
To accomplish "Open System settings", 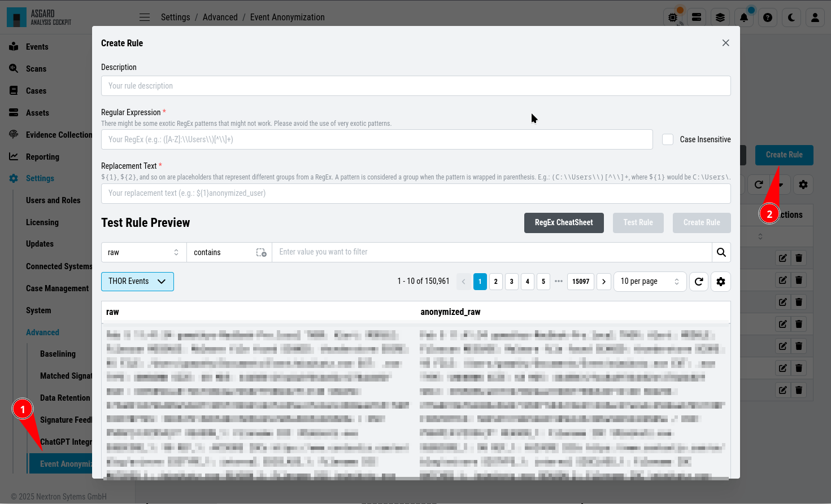I will click(x=38, y=310).
